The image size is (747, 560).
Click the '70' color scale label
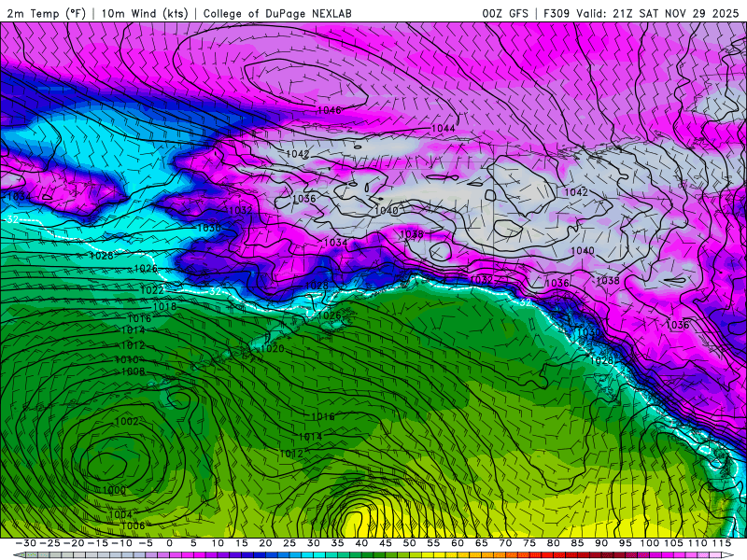tap(505, 543)
